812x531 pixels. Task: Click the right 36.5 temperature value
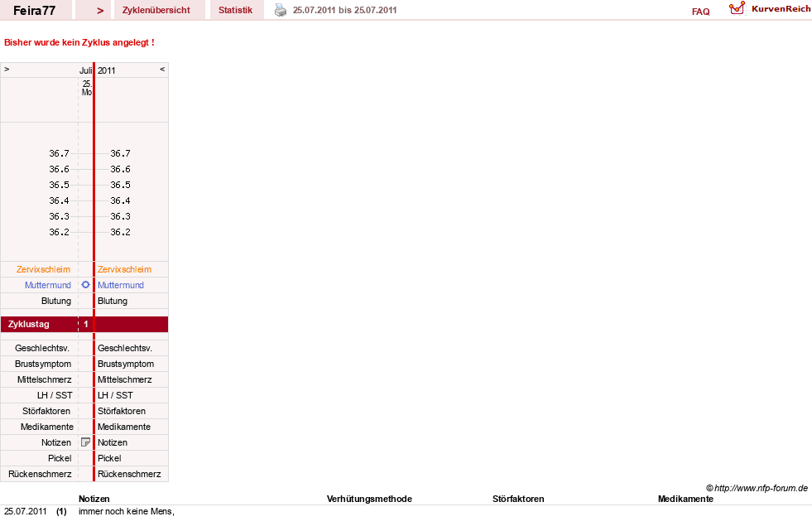[120, 185]
